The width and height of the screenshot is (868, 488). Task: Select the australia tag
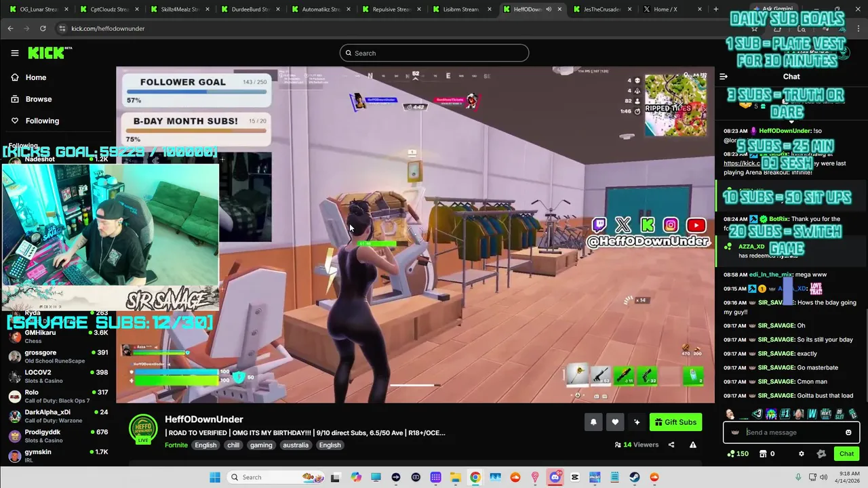pyautogui.click(x=296, y=445)
